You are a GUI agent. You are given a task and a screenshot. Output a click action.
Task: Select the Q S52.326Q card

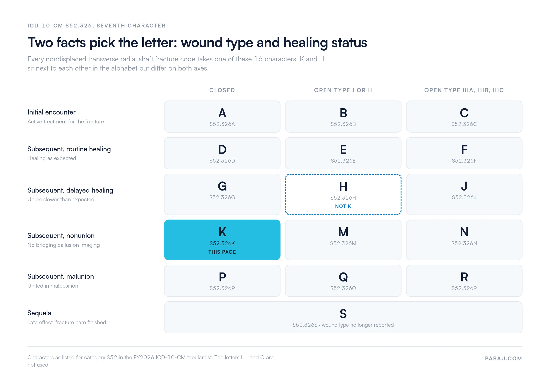[343, 281]
